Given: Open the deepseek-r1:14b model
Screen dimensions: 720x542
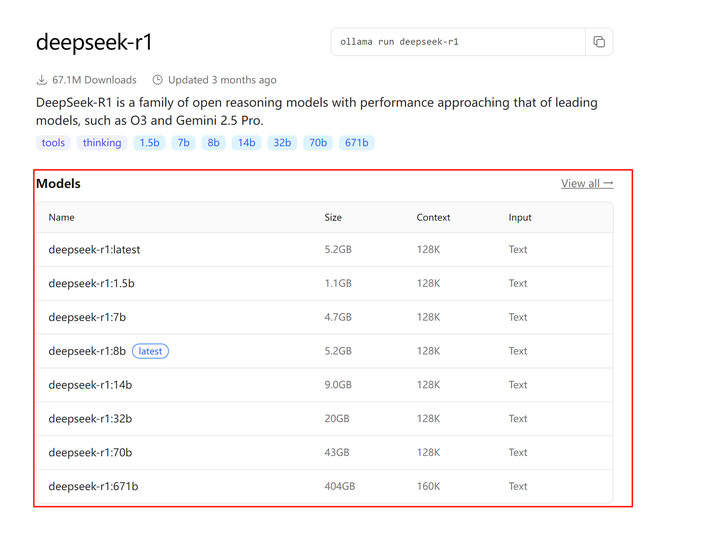Looking at the screenshot, I should 90,385.
